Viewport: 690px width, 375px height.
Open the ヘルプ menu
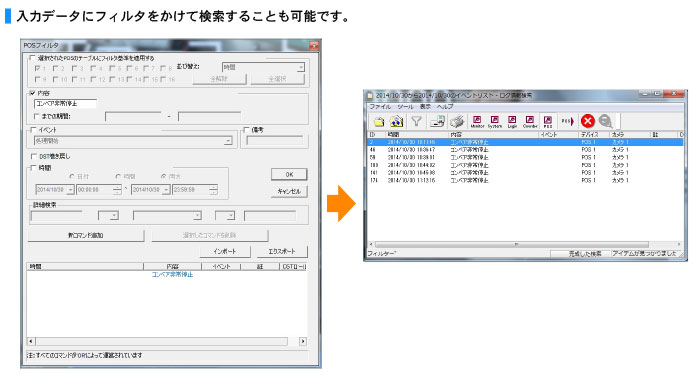click(x=445, y=107)
